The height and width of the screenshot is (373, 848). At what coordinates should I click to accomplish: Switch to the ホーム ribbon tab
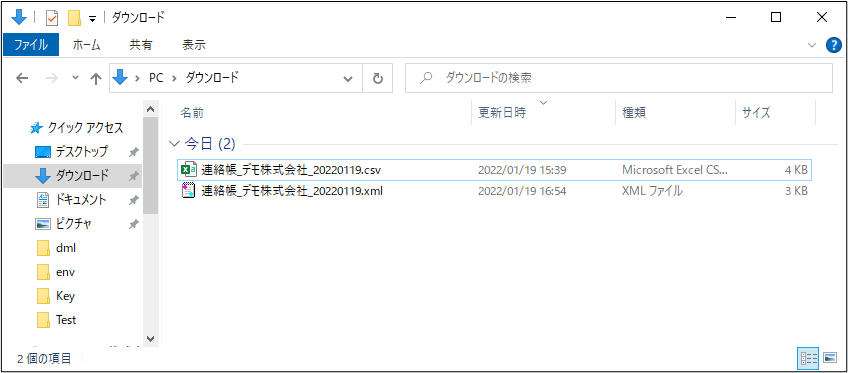[x=87, y=45]
